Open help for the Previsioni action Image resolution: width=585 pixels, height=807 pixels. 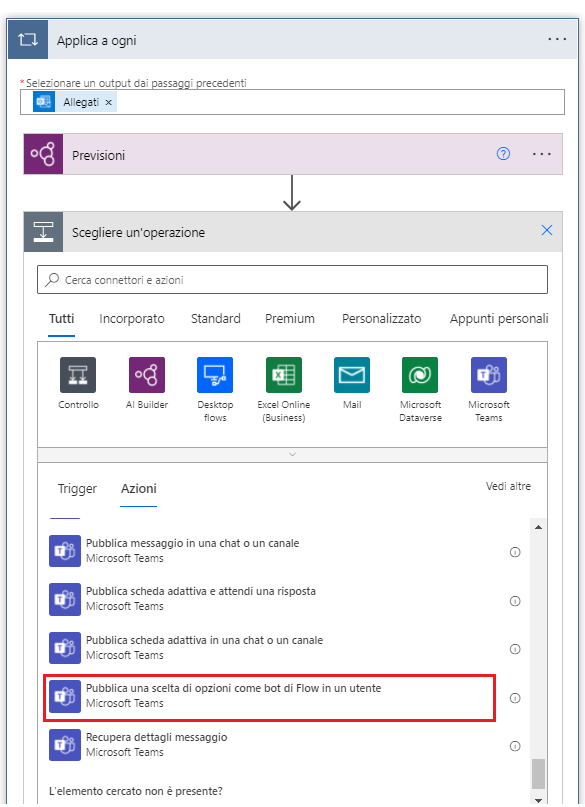click(503, 153)
